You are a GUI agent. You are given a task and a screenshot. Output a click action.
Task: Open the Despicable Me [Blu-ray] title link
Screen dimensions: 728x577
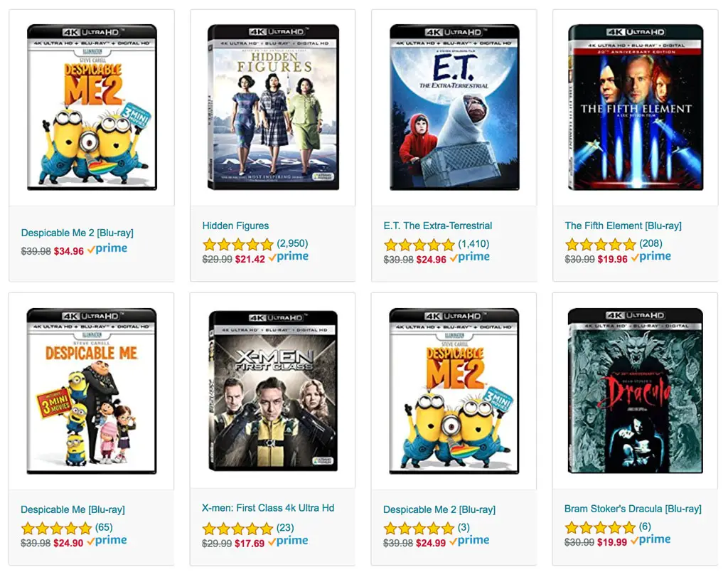coord(73,509)
